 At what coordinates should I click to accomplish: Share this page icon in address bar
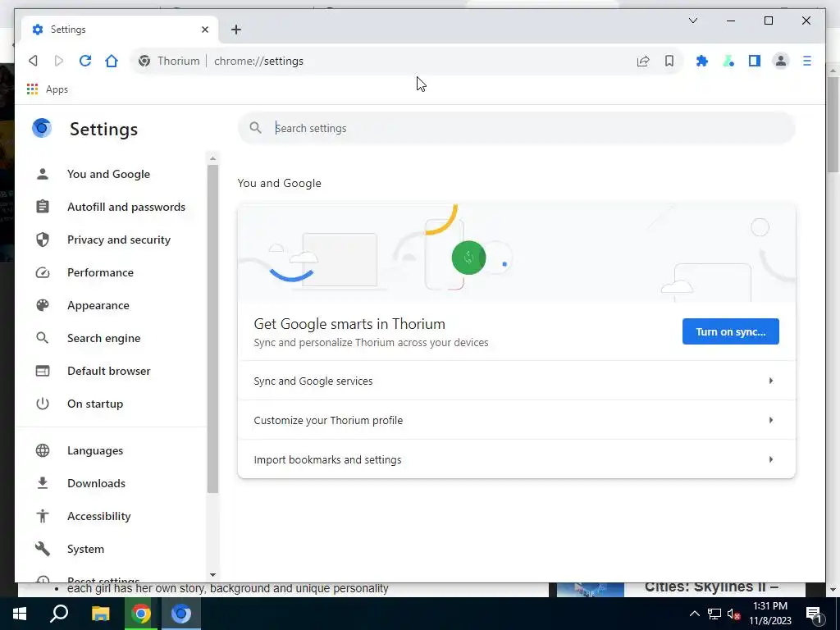pyautogui.click(x=643, y=61)
